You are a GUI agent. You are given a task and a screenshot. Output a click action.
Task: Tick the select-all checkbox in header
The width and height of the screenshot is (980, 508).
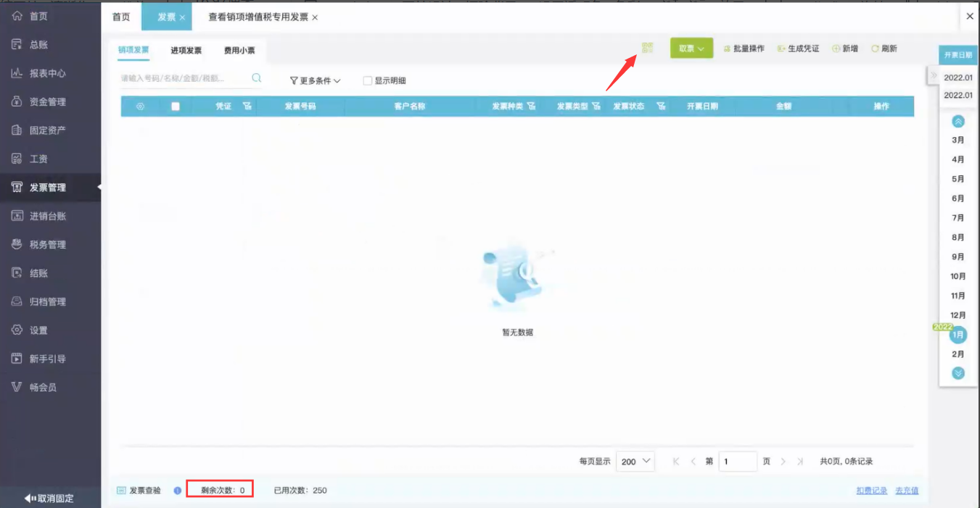pos(175,107)
